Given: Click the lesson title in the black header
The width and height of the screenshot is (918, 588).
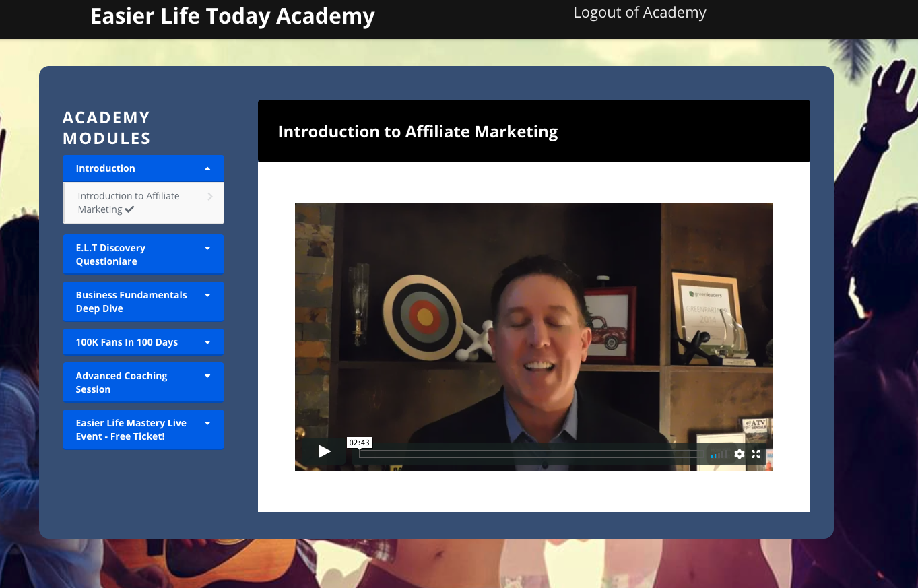Looking at the screenshot, I should [418, 131].
